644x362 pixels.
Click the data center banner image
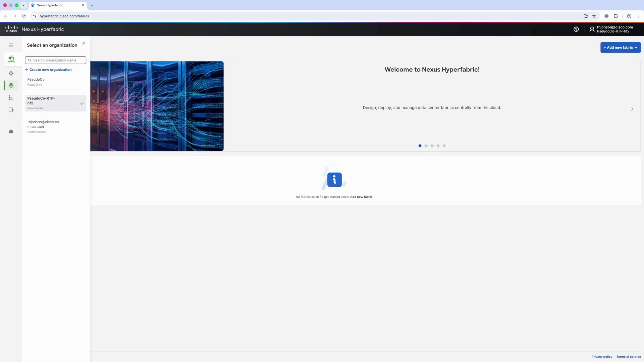click(157, 106)
